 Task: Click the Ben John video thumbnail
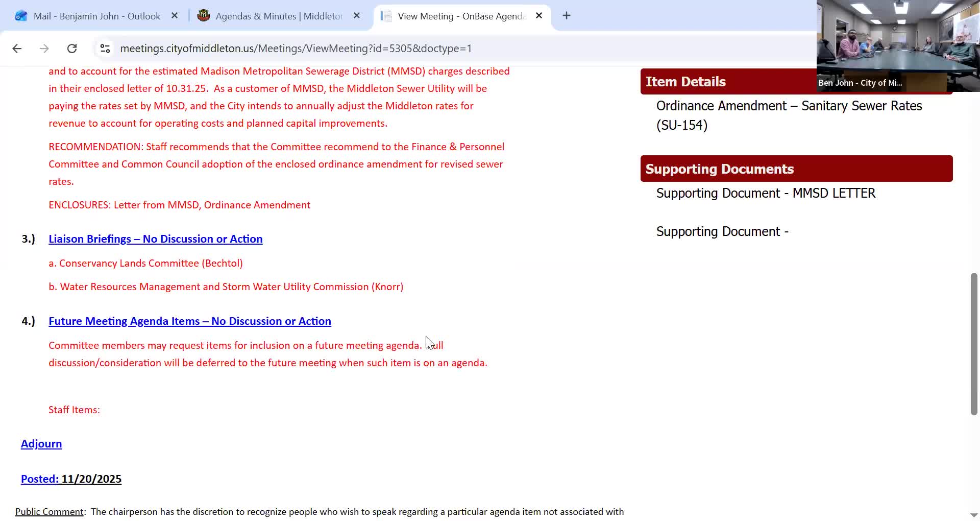click(x=898, y=46)
